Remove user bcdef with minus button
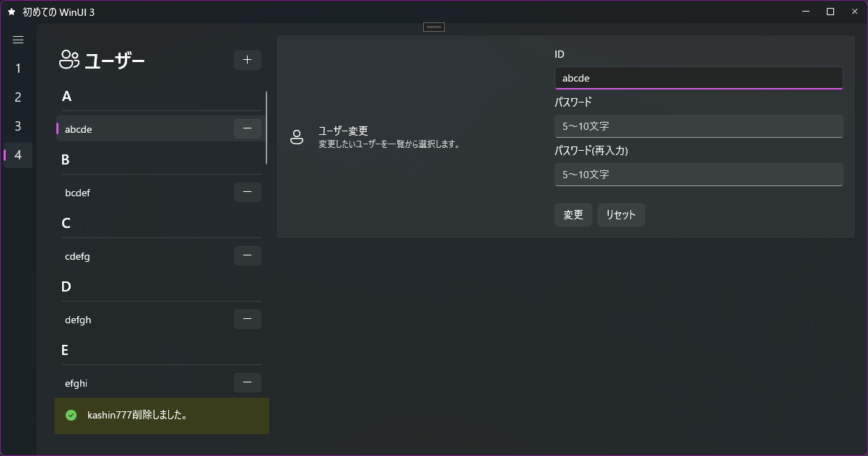Viewport: 868px width, 456px height. (x=248, y=192)
